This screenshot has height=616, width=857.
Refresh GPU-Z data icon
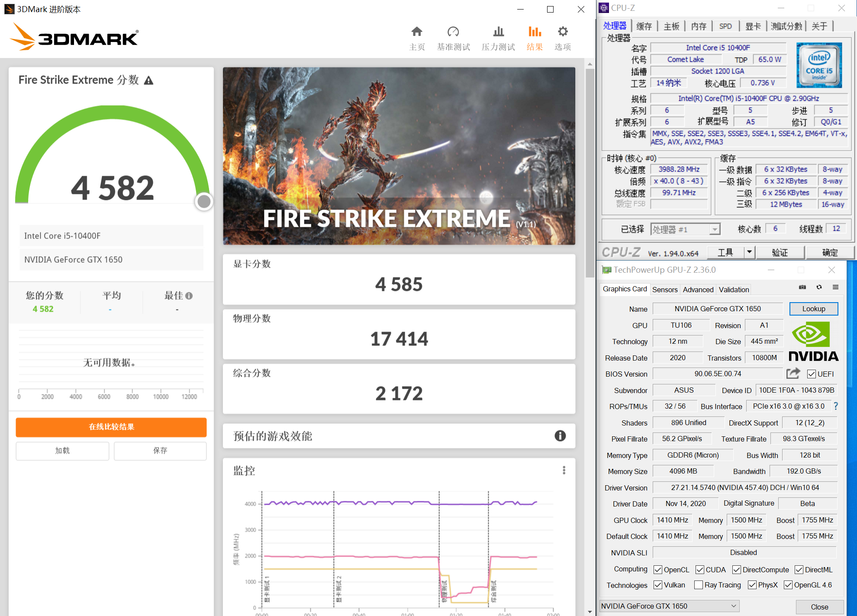tap(819, 287)
